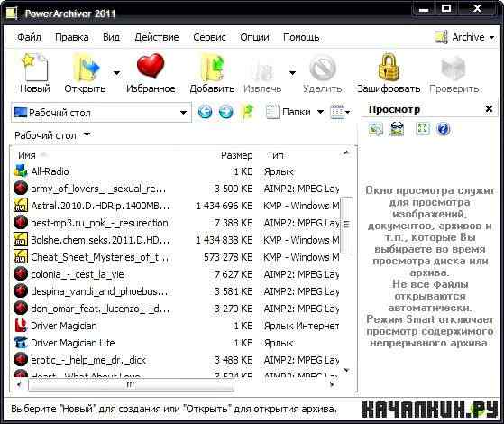
Task: Click the Ярлык Интернет type cell
Action: tap(301, 326)
